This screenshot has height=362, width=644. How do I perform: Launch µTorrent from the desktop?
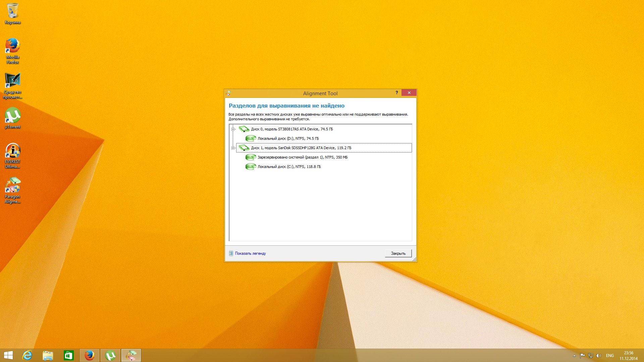tap(13, 118)
